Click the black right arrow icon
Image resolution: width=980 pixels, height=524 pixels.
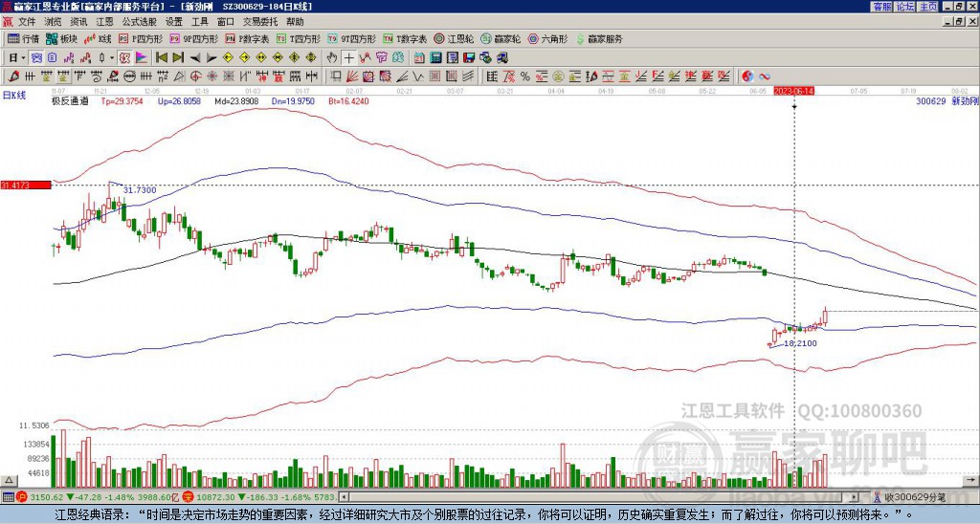click(x=212, y=58)
